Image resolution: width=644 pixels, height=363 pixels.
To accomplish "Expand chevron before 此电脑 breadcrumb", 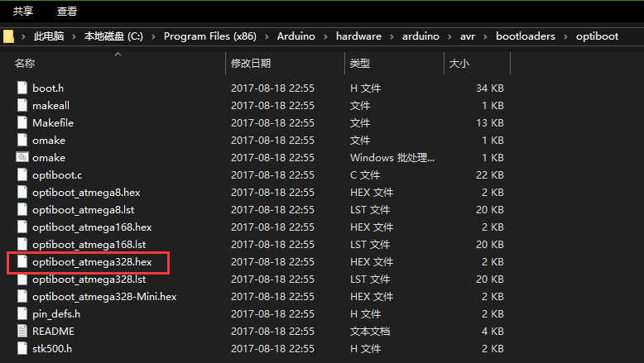I will (23, 36).
